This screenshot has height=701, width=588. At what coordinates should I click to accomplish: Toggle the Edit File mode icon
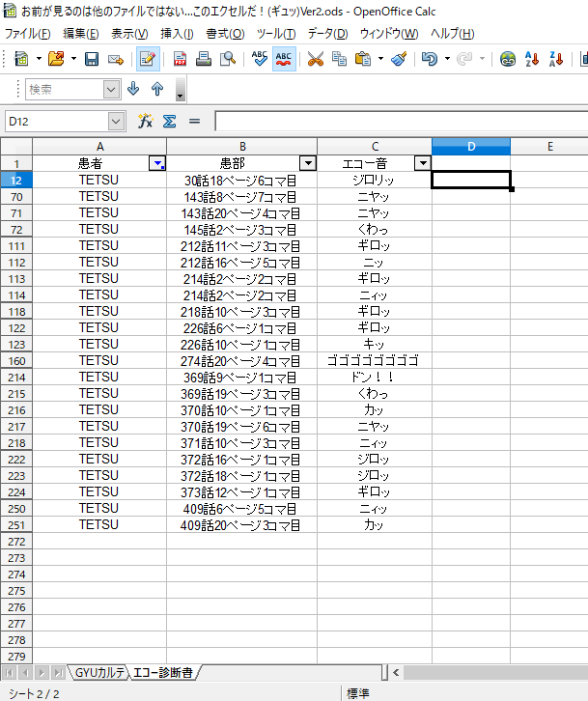148,59
